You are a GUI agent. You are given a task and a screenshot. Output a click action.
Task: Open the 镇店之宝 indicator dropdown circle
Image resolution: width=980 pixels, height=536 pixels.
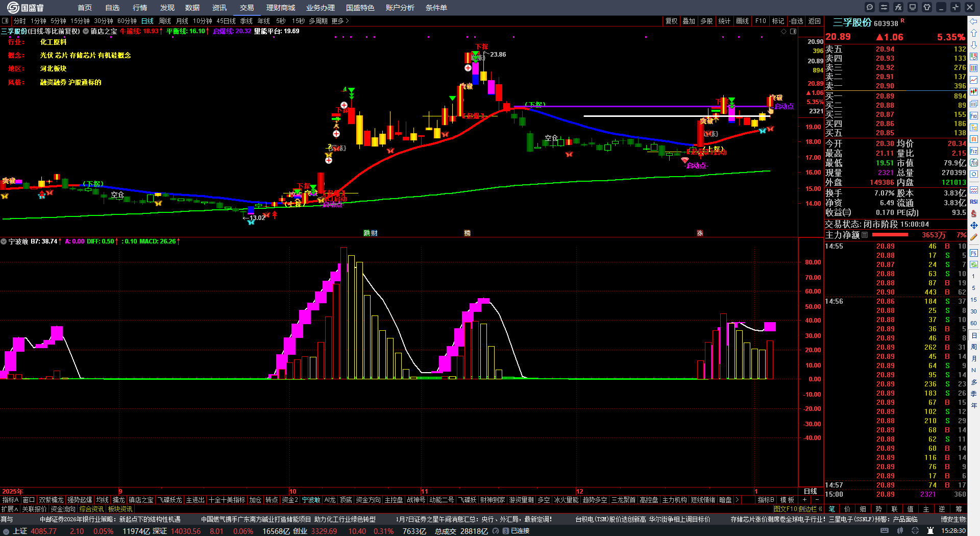pyautogui.click(x=86, y=31)
